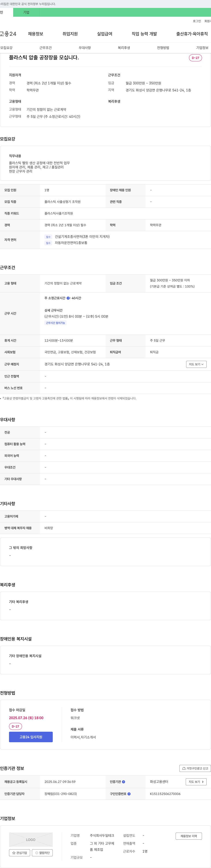Open the 실업급여 menu
211x868 pixels.
click(x=104, y=34)
